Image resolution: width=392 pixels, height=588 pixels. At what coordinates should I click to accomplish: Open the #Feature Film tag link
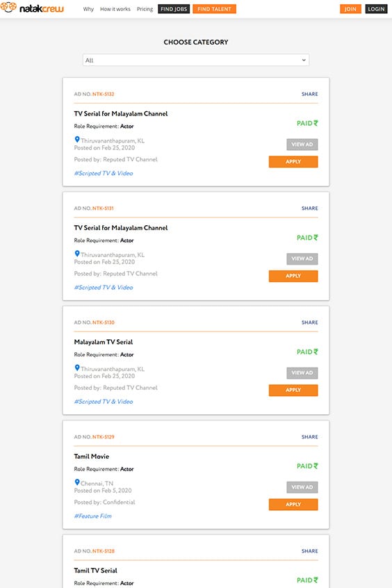coord(92,516)
